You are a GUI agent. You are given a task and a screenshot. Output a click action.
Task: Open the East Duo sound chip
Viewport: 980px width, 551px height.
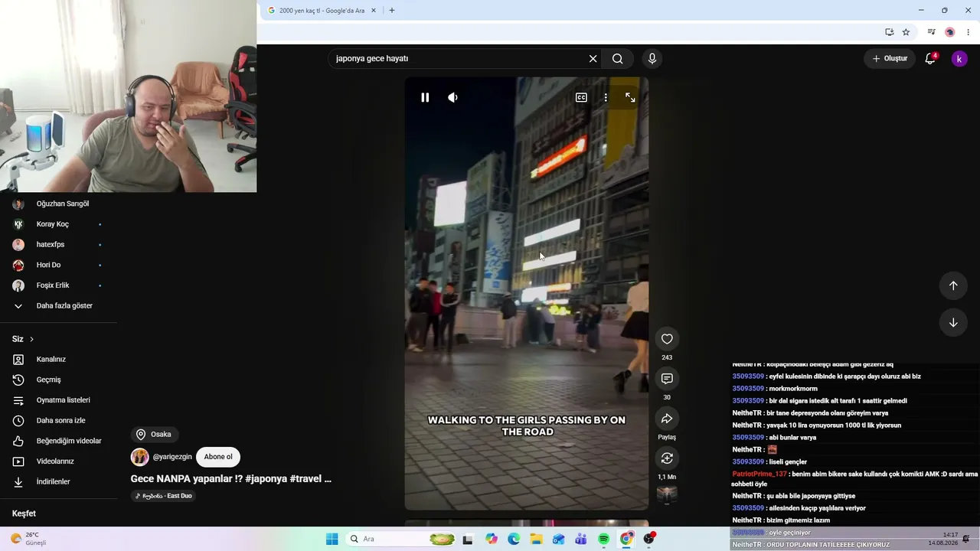coord(163,496)
